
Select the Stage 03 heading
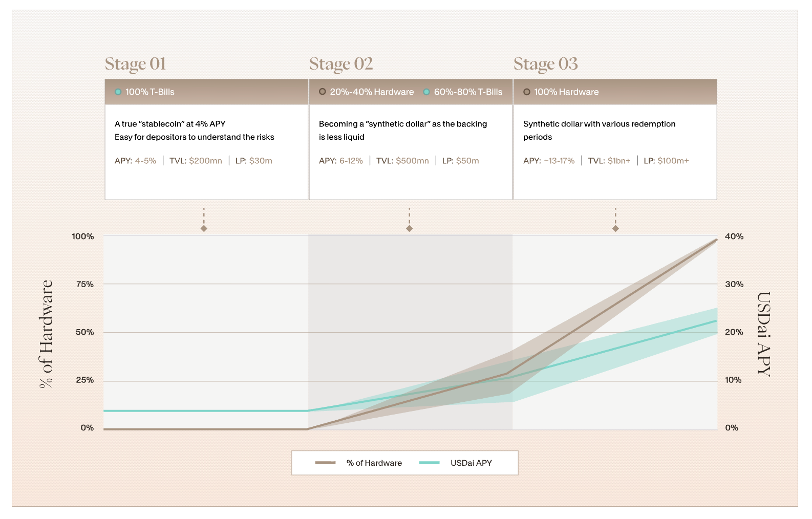pyautogui.click(x=546, y=64)
